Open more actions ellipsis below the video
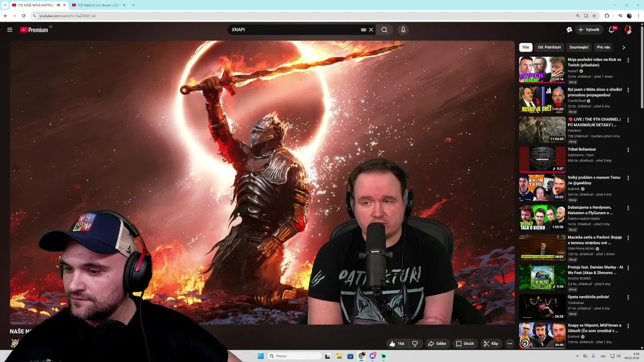Screen dimensions: 644x362 coord(509,344)
